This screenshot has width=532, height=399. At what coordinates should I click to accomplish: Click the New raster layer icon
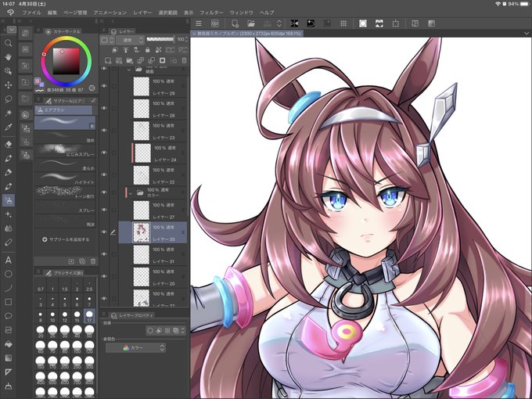(x=108, y=61)
